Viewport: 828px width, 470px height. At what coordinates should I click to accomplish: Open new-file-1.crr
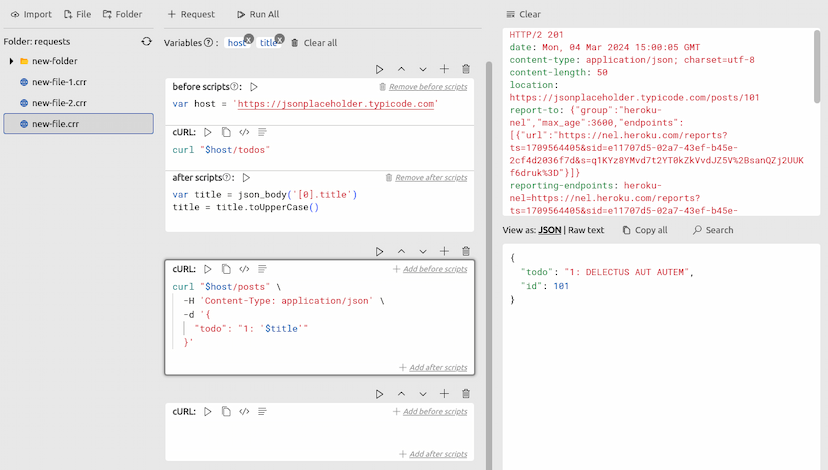tap(59, 82)
